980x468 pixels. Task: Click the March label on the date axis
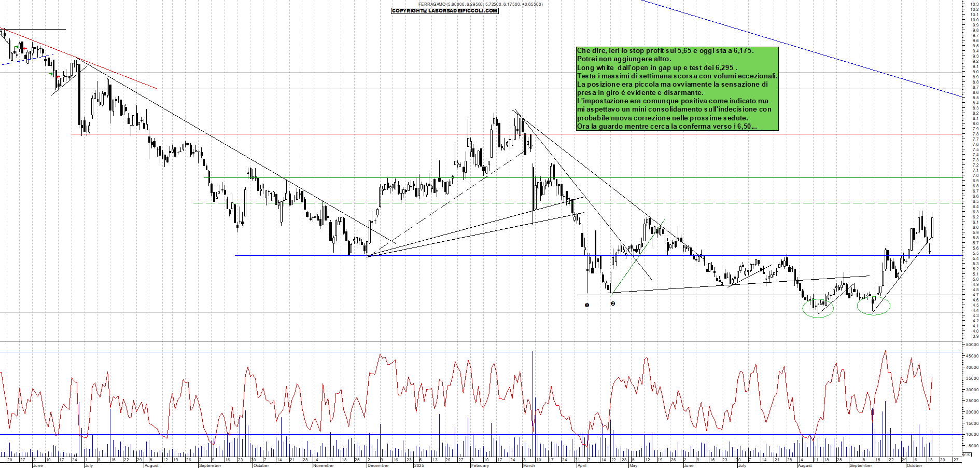point(528,465)
